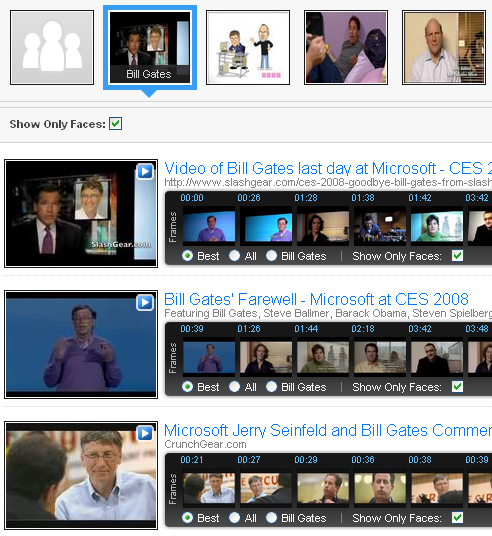Select All radio in last day video

coord(234,256)
